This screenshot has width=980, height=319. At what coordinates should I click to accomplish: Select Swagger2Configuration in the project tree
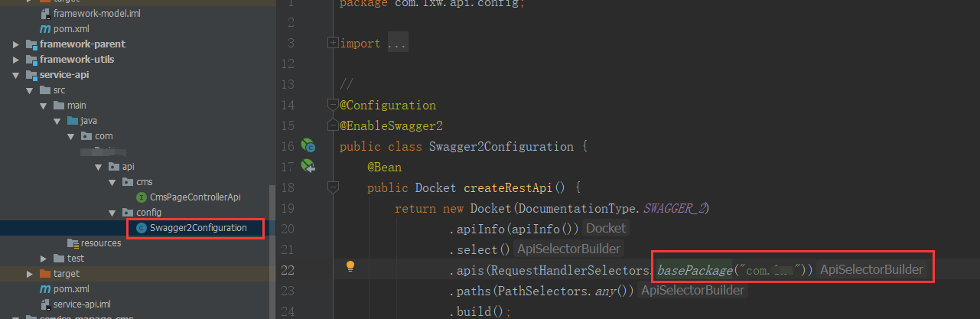(x=198, y=227)
